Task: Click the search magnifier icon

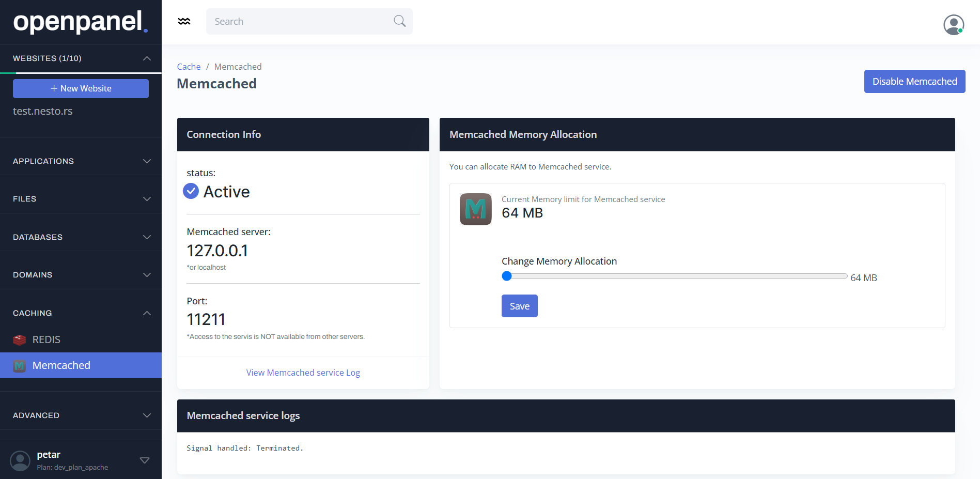Action: 399,21
